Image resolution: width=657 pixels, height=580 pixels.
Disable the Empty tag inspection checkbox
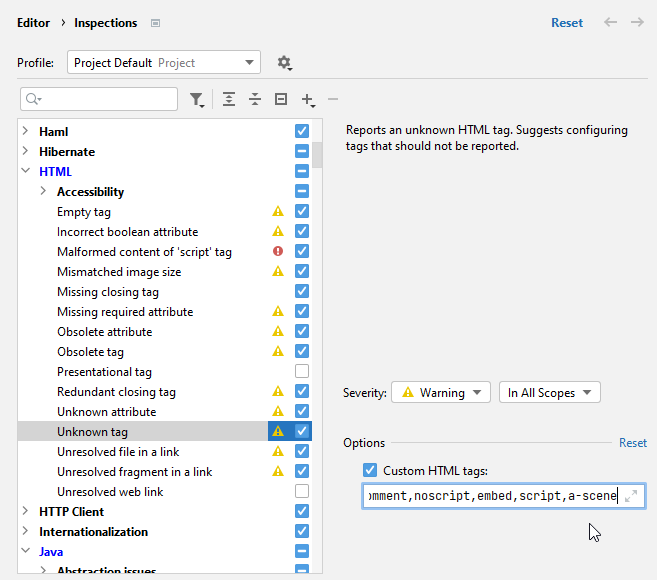302,212
